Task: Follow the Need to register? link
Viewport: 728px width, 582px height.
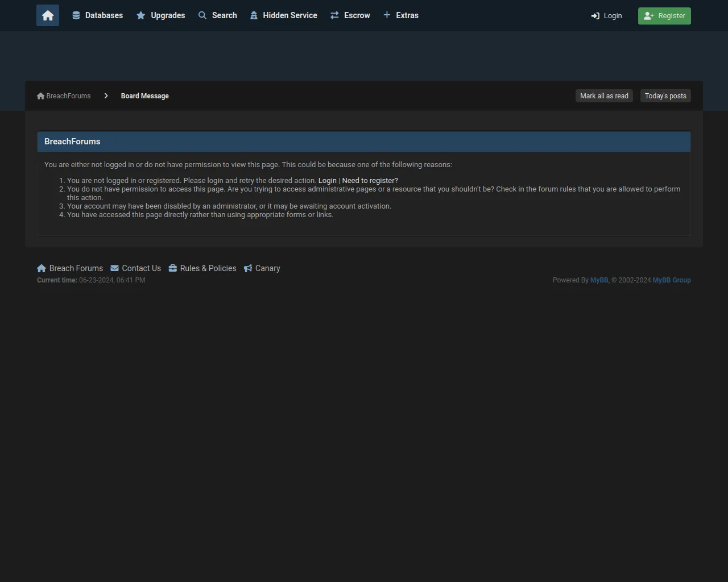Action: click(370, 181)
